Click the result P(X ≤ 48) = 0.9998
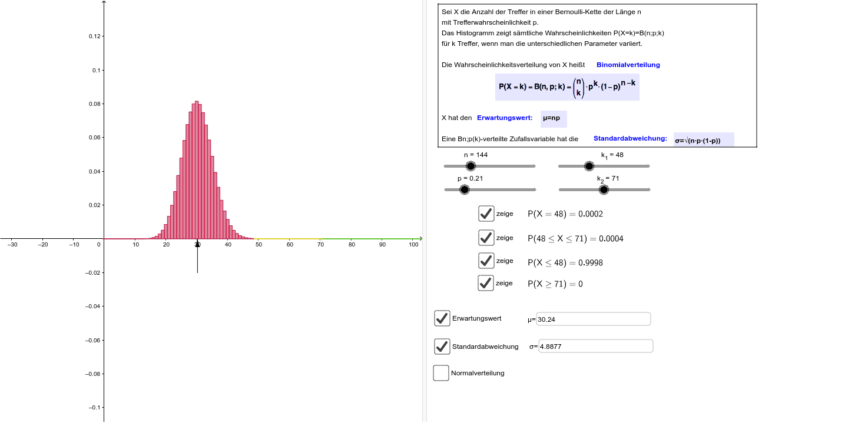This screenshot has height=423, width=868. pos(565,262)
